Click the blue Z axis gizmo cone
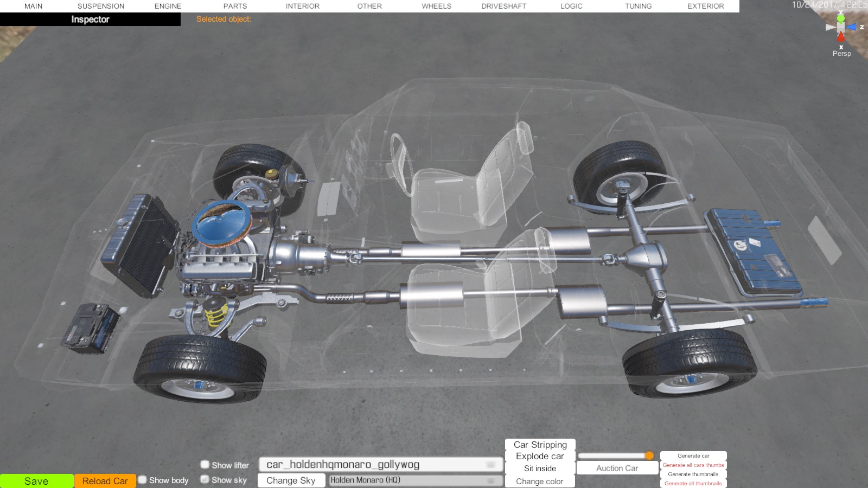 (x=852, y=27)
